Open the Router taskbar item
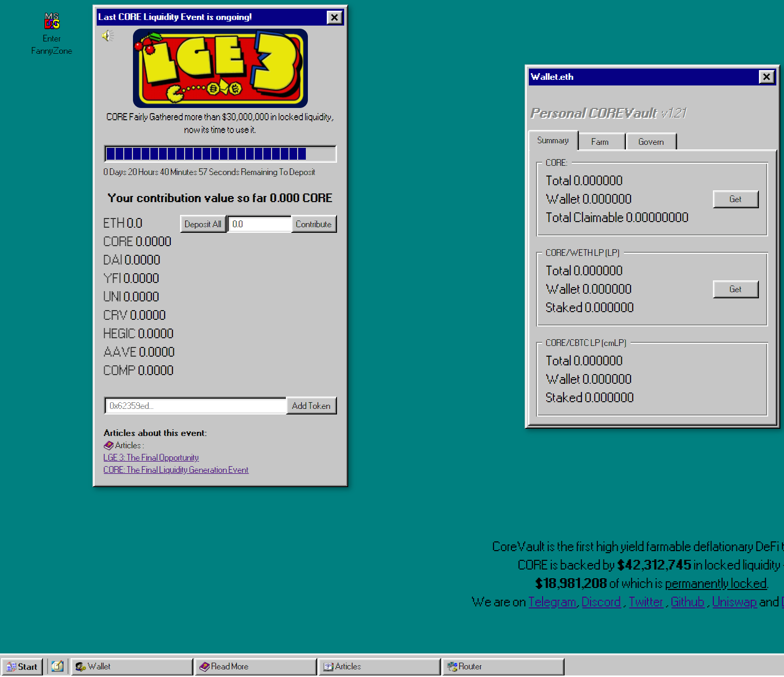This screenshot has height=677, width=784. (503, 667)
